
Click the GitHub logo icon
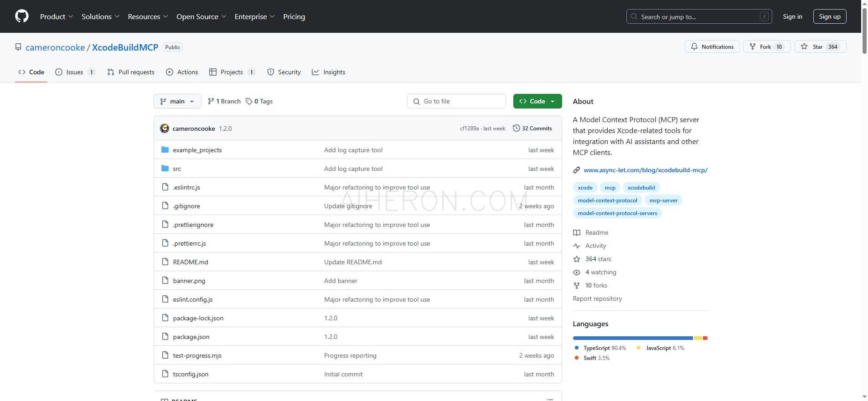(x=22, y=16)
